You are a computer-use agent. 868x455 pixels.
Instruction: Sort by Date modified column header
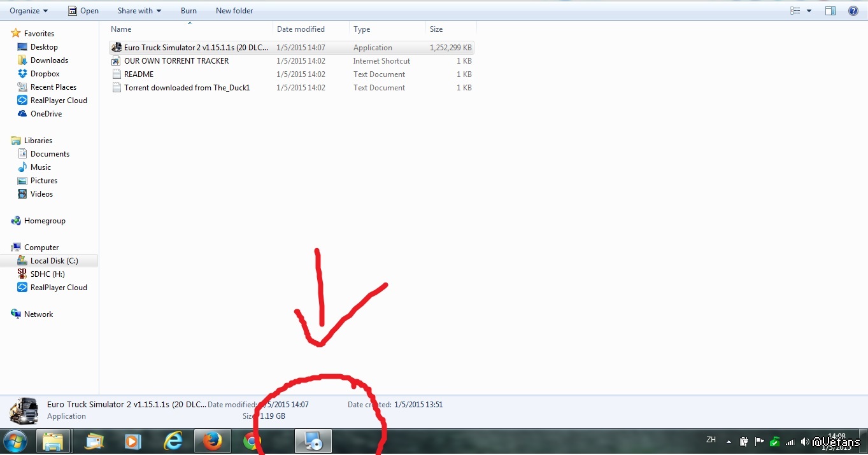(x=301, y=29)
